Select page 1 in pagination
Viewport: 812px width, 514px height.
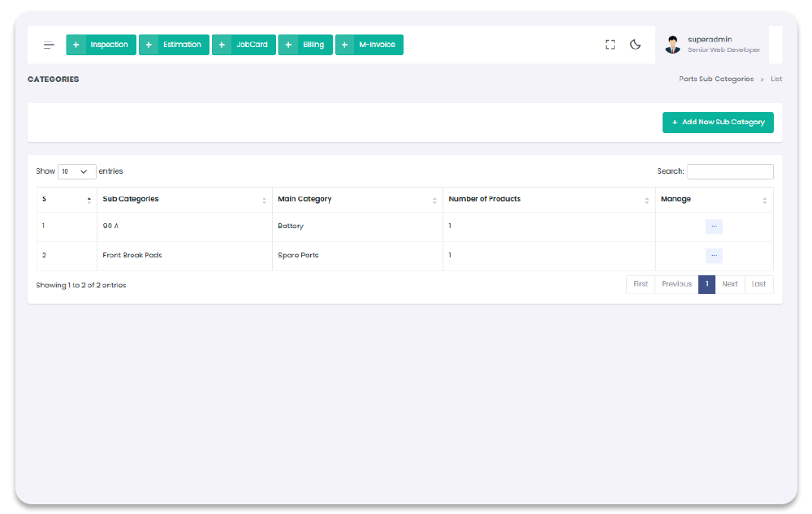[x=706, y=284]
